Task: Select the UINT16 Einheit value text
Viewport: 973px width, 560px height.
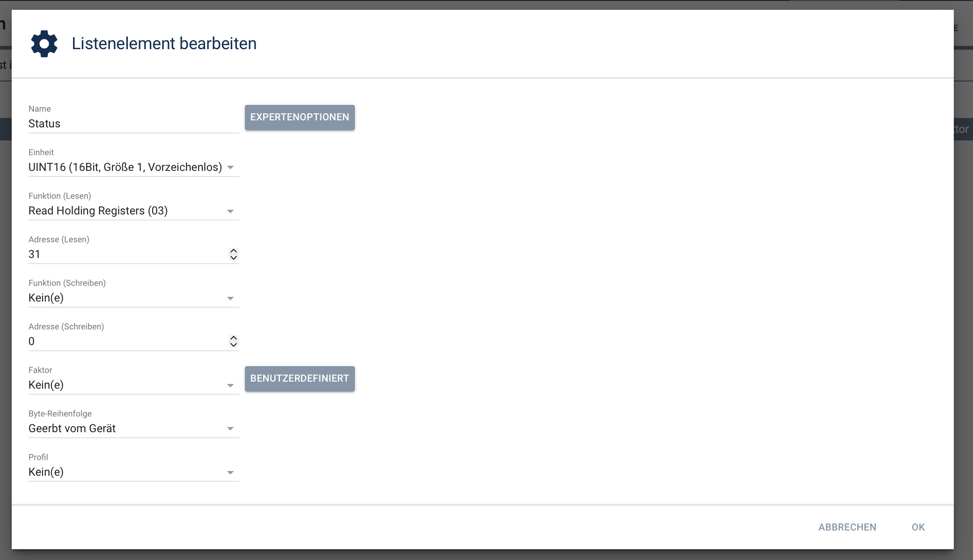Action: point(125,167)
